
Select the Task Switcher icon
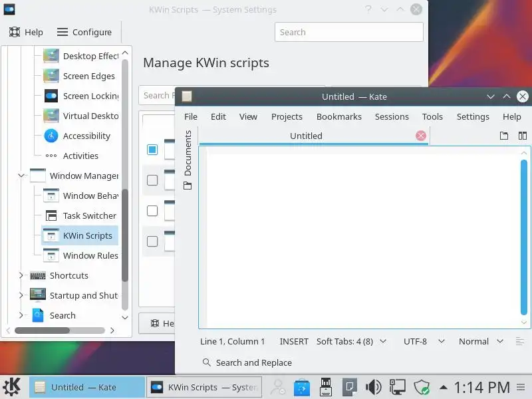[x=51, y=215]
